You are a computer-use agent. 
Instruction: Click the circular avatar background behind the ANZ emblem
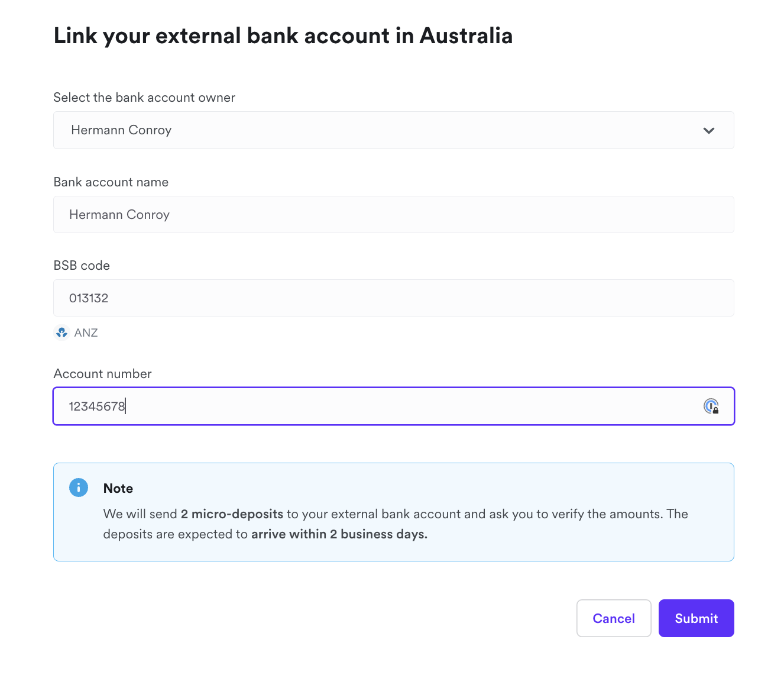pos(61,332)
